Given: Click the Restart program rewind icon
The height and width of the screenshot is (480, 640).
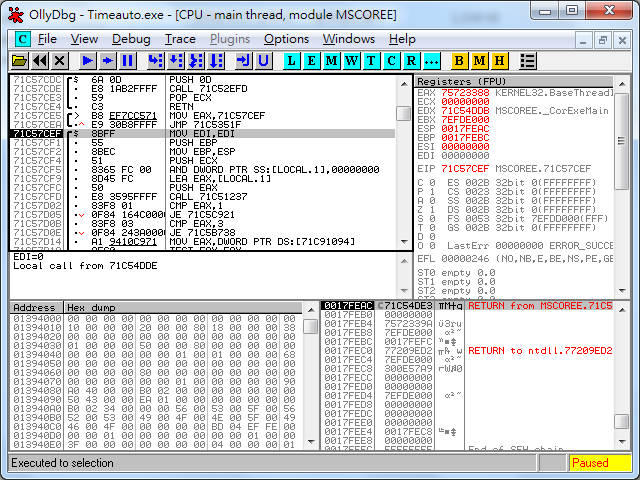Looking at the screenshot, I should (x=40, y=61).
